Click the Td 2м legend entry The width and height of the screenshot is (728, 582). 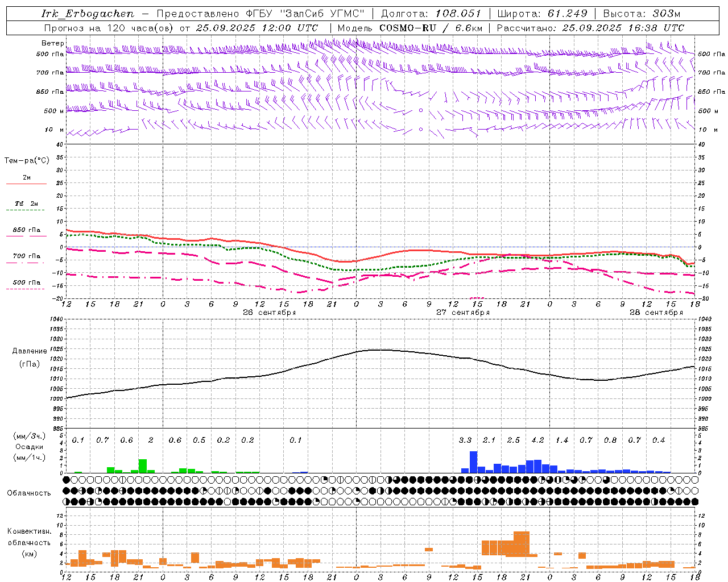(x=26, y=203)
